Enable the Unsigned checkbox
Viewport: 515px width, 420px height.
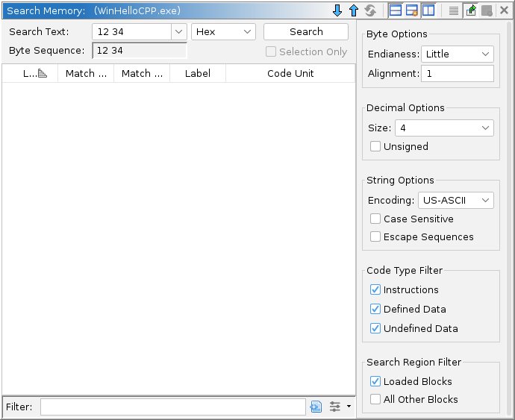(x=375, y=147)
